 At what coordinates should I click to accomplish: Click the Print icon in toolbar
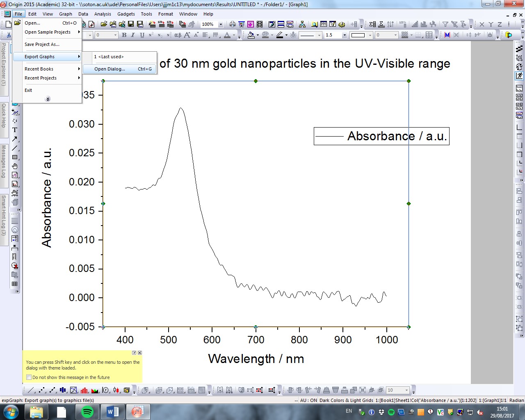[233, 24]
